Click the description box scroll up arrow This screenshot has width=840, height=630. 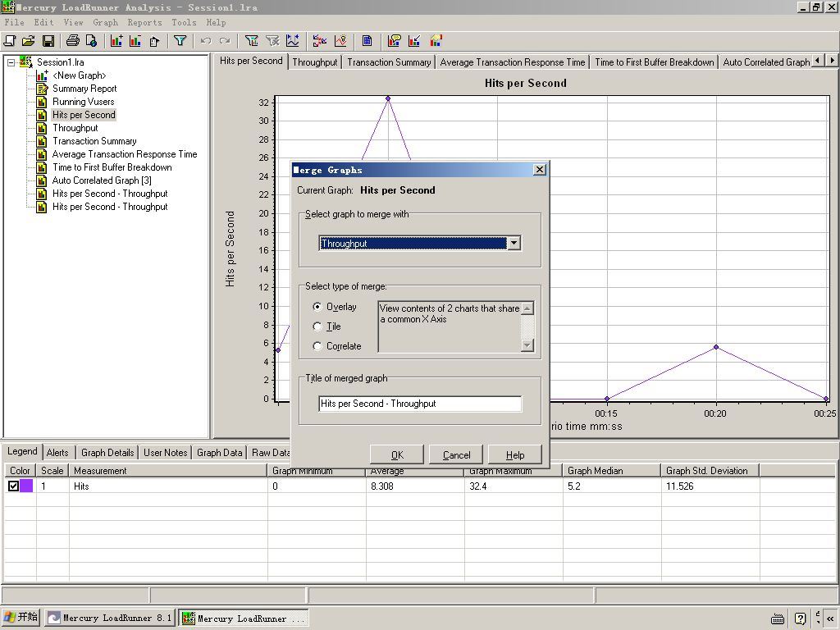[527, 308]
